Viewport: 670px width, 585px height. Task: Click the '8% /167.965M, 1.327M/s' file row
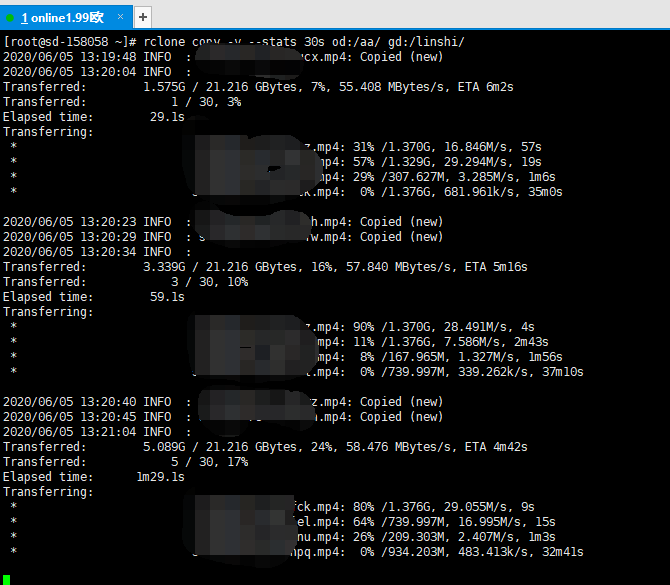tap(286, 357)
